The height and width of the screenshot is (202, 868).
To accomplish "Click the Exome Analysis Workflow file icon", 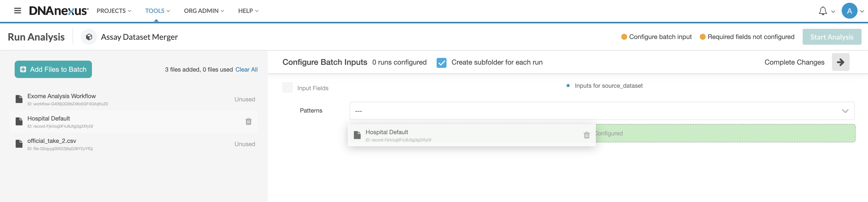I will (x=19, y=99).
